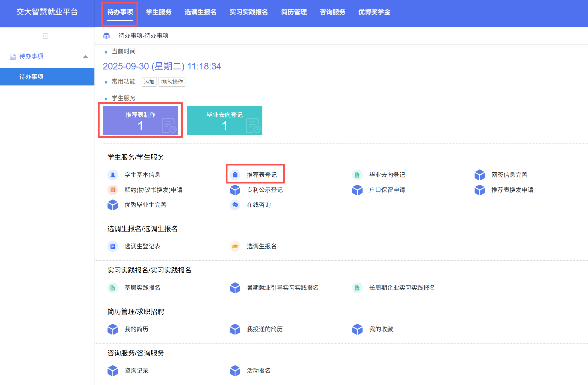Click the 添加 button beside 常用功能

coord(149,82)
